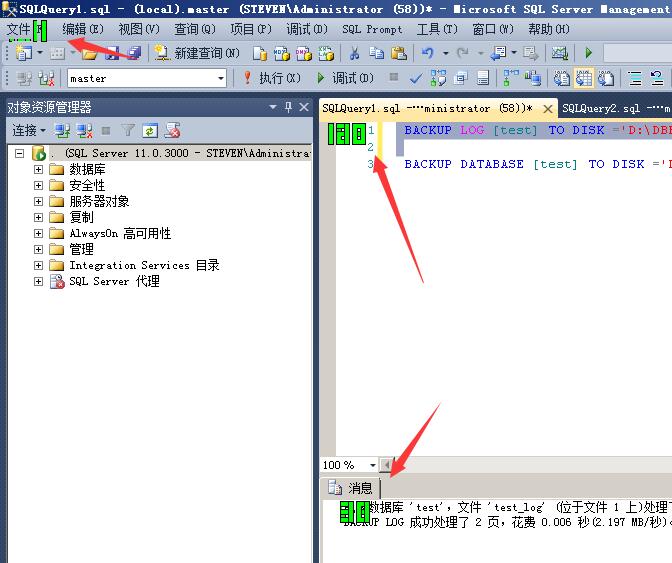Open the SQL Prompt menu
Image resolution: width=672 pixels, height=563 pixels.
click(372, 29)
